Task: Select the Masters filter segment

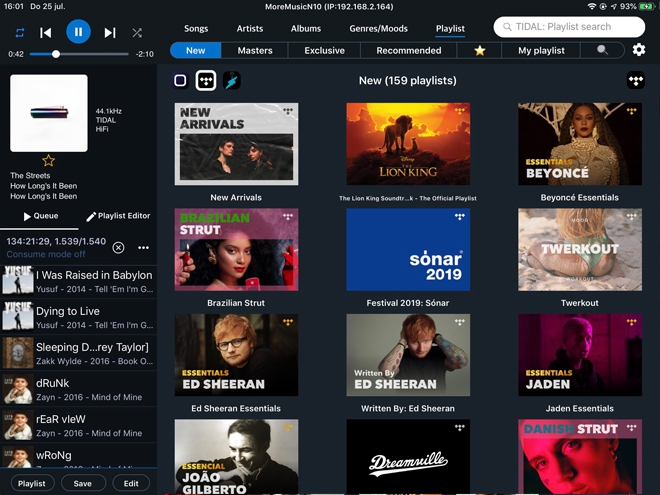Action: coord(255,51)
